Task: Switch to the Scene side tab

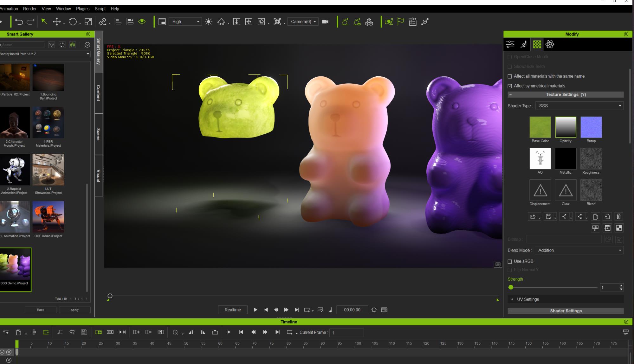Action: point(99,134)
